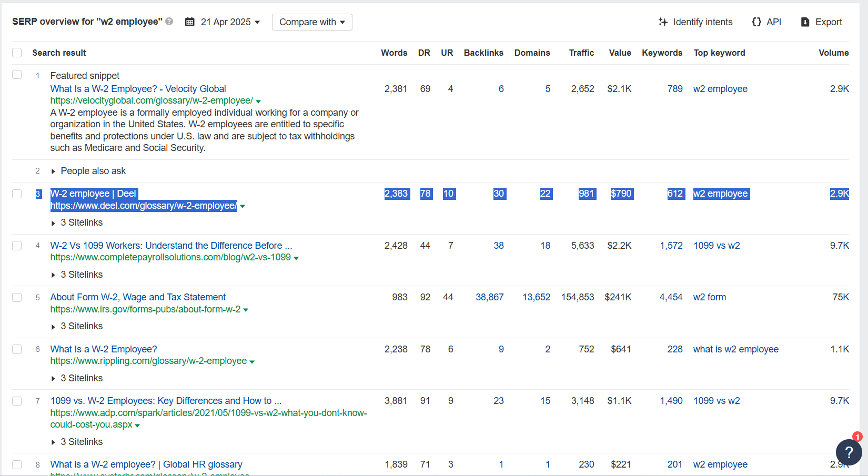Click the Domains column header
This screenshot has width=868, height=476.
point(532,53)
